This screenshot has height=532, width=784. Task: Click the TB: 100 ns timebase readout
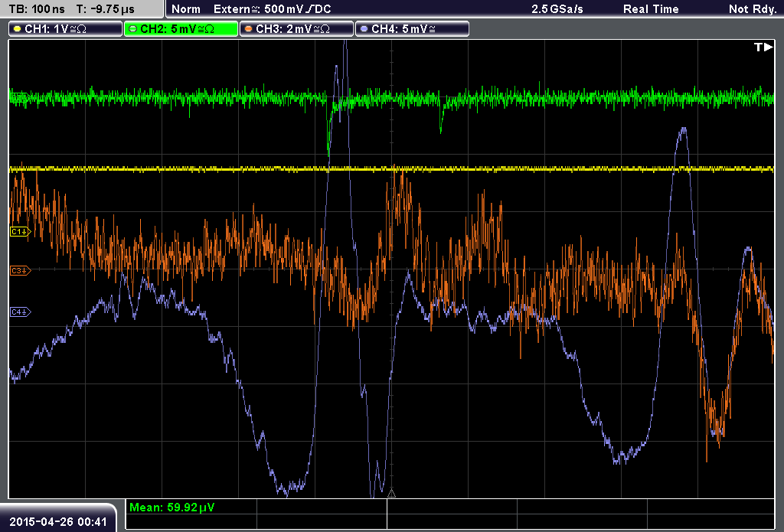click(x=37, y=9)
